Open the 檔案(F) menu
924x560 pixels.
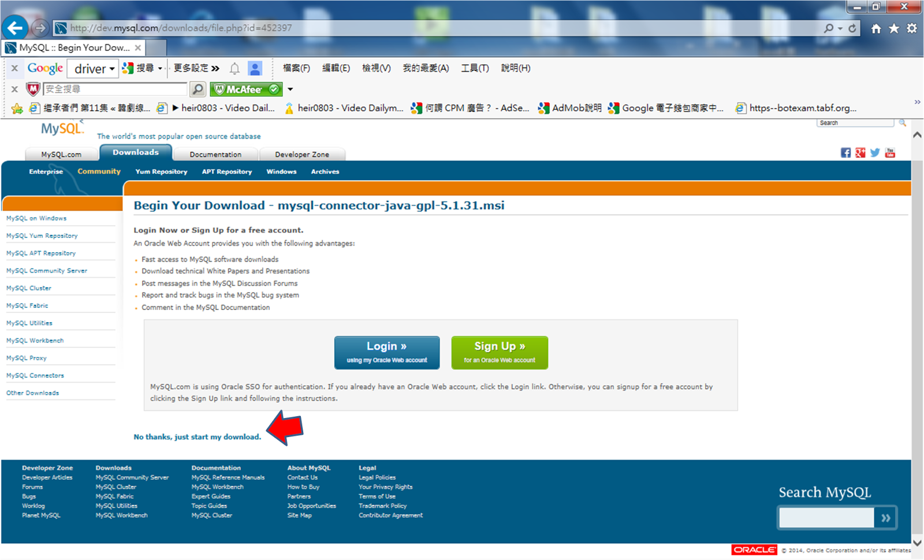pyautogui.click(x=296, y=68)
